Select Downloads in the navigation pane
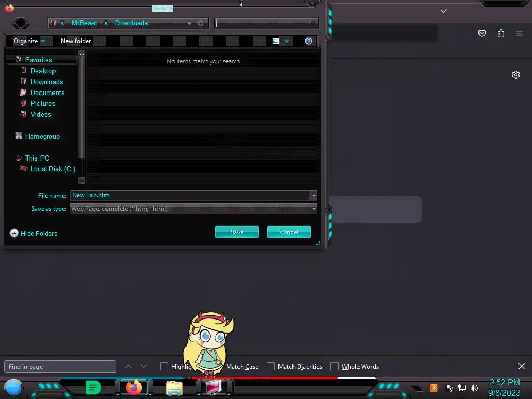Image resolution: width=532 pixels, height=399 pixels. (47, 82)
